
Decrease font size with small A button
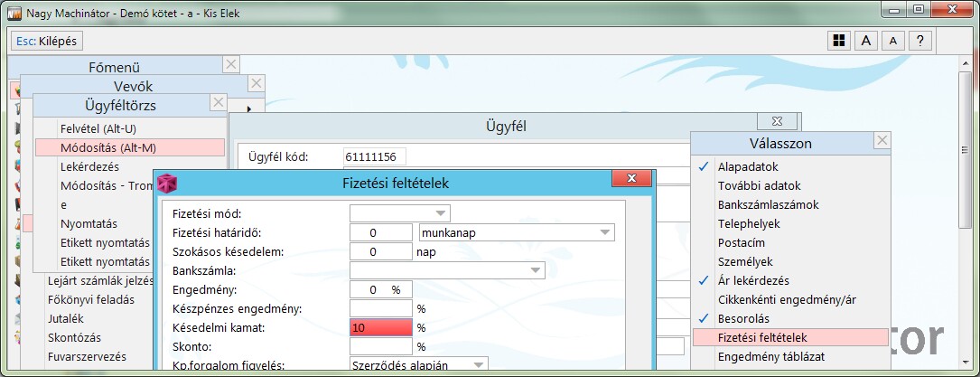click(x=893, y=41)
